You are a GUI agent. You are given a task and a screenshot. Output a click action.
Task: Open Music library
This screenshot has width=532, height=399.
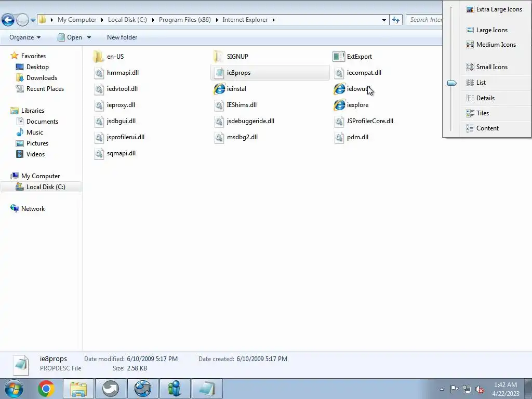[35, 132]
